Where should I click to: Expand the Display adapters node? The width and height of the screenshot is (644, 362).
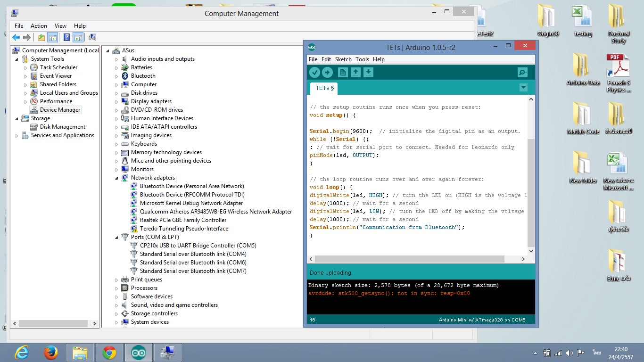pos(117,102)
